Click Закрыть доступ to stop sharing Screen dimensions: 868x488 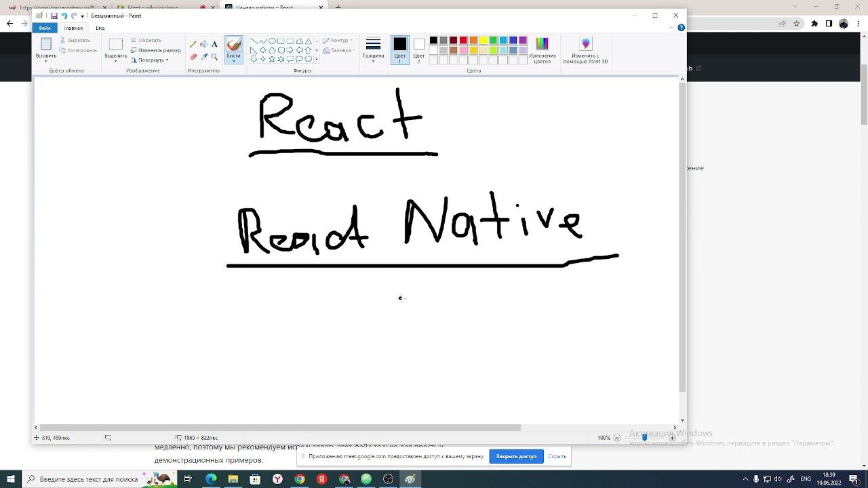coord(516,456)
